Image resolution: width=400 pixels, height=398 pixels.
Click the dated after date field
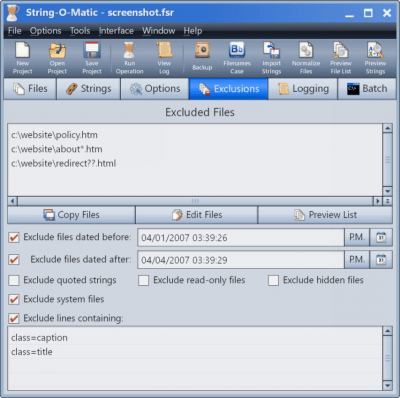point(241,260)
